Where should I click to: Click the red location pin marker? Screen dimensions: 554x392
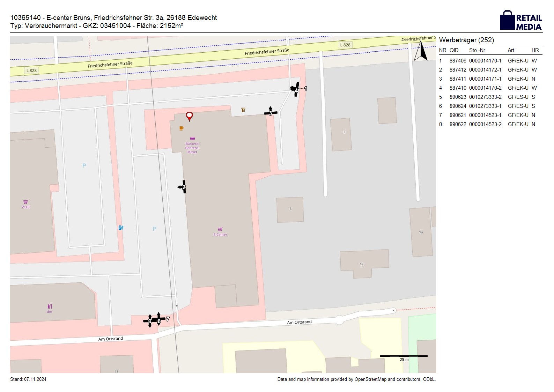click(x=189, y=116)
